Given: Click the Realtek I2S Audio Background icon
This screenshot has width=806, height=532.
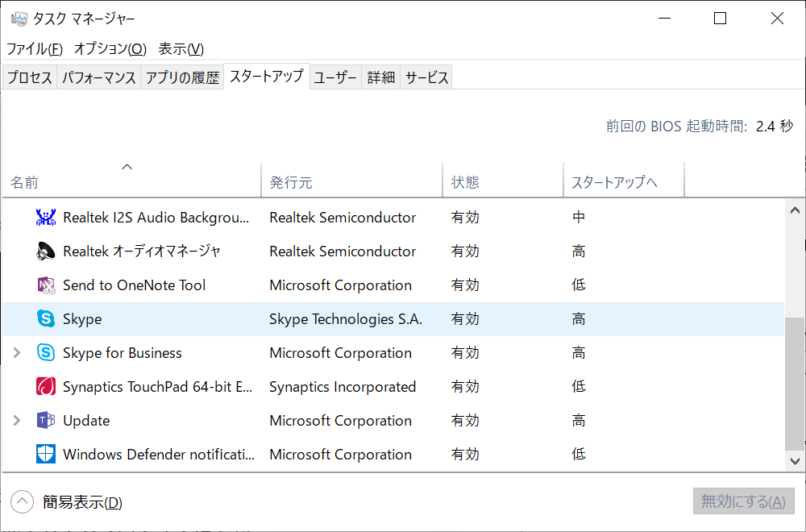Looking at the screenshot, I should 46,218.
